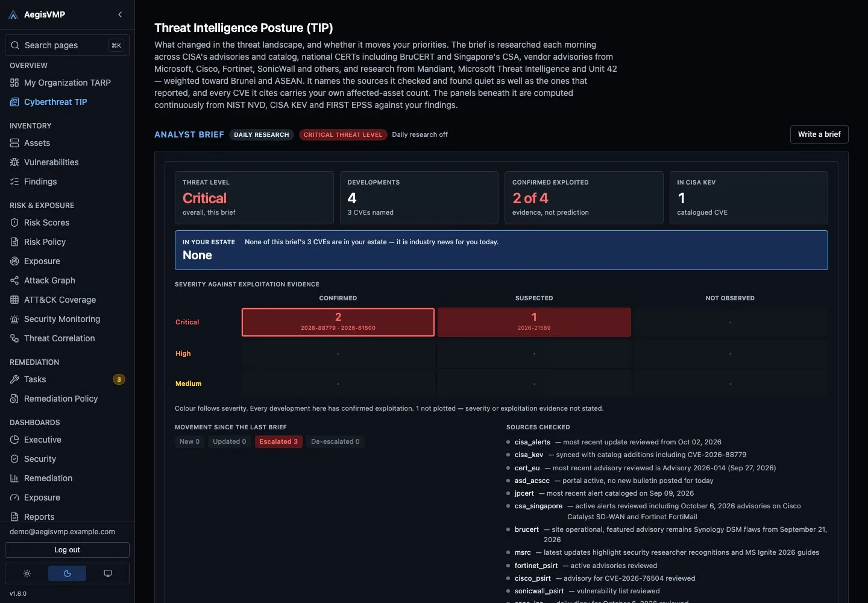Click the In CISA KEV card

(x=749, y=198)
